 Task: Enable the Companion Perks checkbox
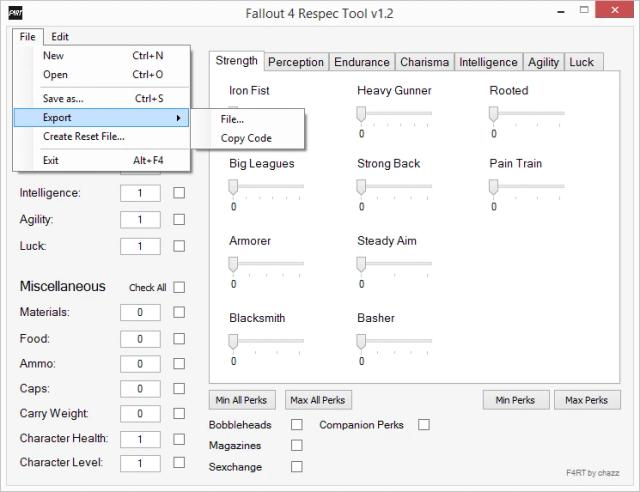pyautogui.click(x=424, y=425)
